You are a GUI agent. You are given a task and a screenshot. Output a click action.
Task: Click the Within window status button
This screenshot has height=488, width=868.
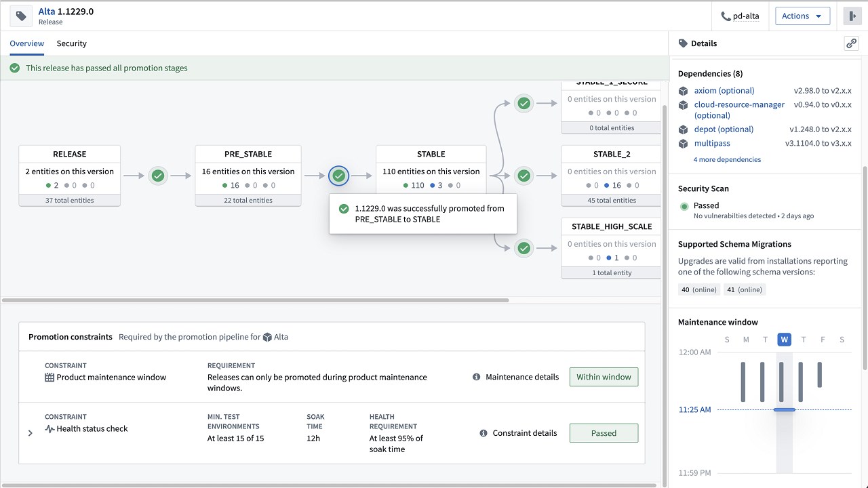tap(604, 377)
